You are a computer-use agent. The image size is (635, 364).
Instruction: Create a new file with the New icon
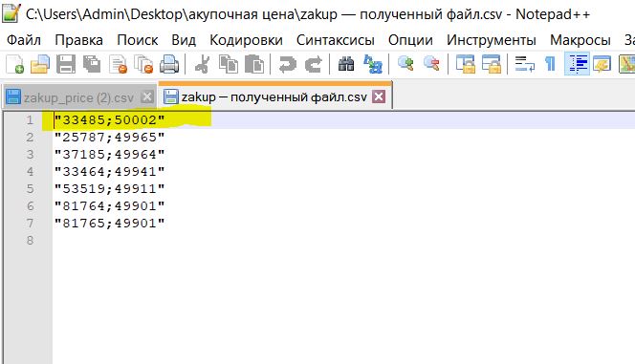(14, 64)
